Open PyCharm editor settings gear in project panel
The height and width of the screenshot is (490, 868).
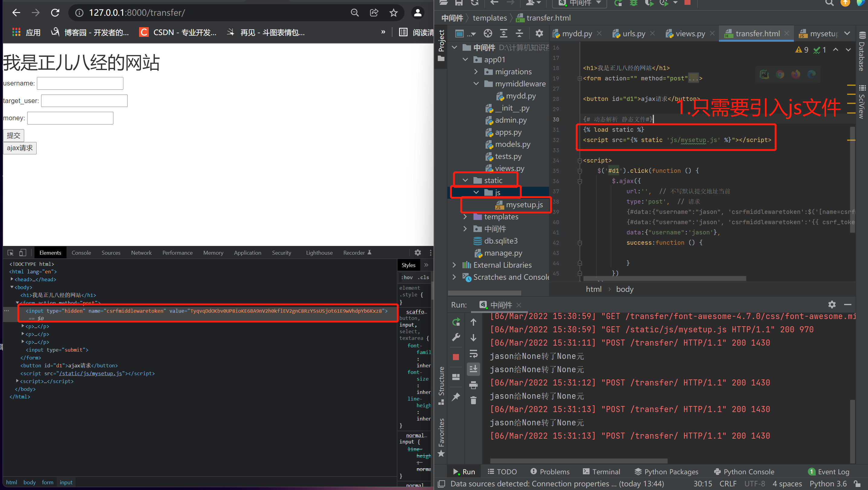pyautogui.click(x=539, y=33)
